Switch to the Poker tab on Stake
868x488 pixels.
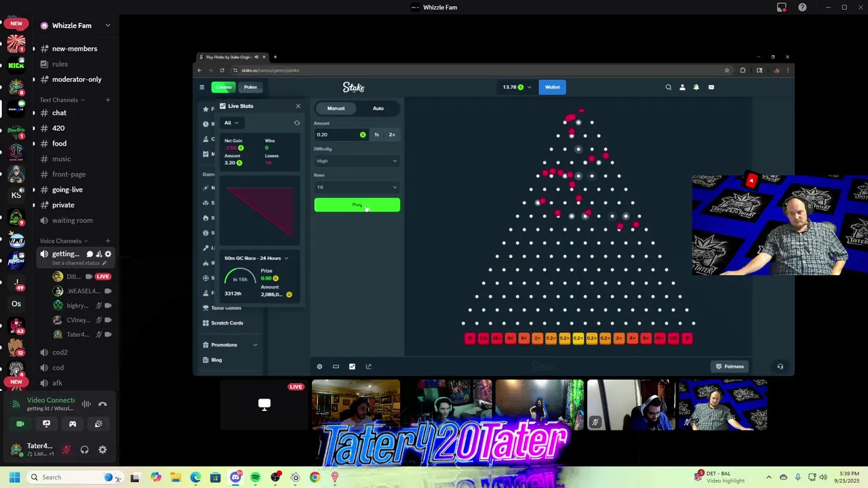250,87
